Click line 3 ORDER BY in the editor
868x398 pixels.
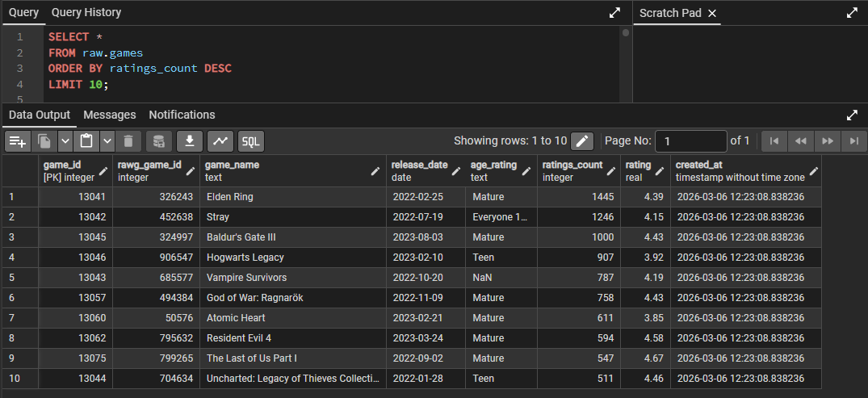coord(140,69)
